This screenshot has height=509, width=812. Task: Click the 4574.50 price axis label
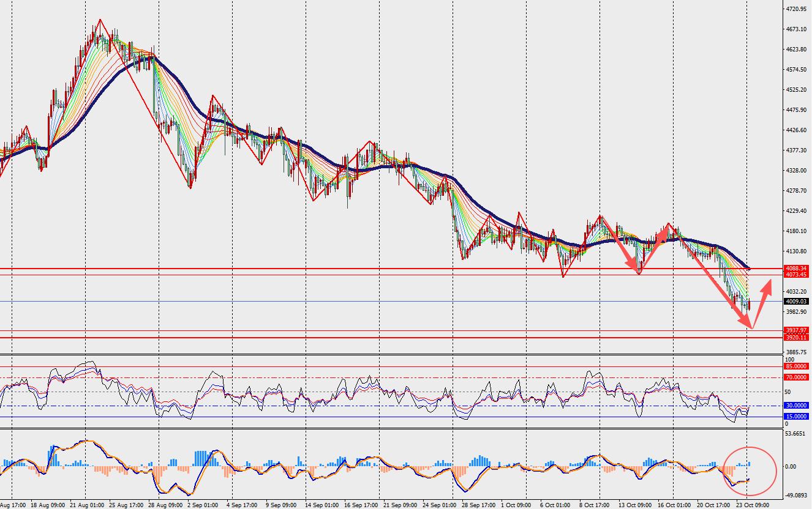797,70
